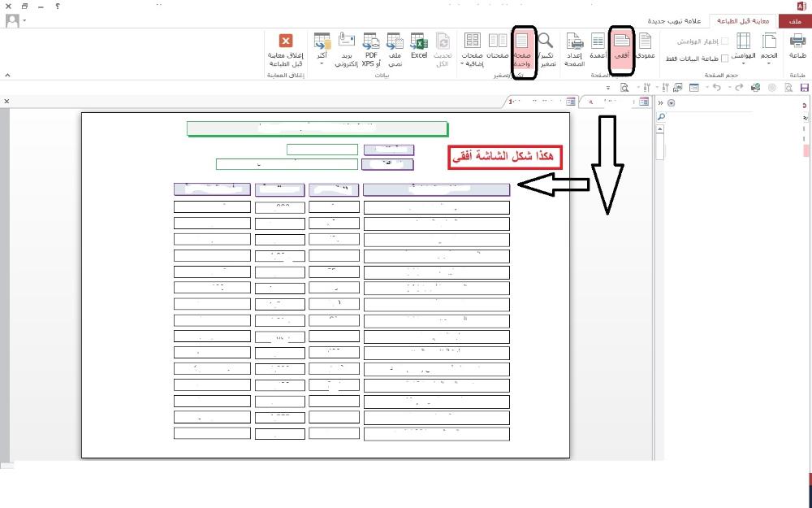
Task: Select Landscape (أفقي) page orientation
Action: coord(622,47)
